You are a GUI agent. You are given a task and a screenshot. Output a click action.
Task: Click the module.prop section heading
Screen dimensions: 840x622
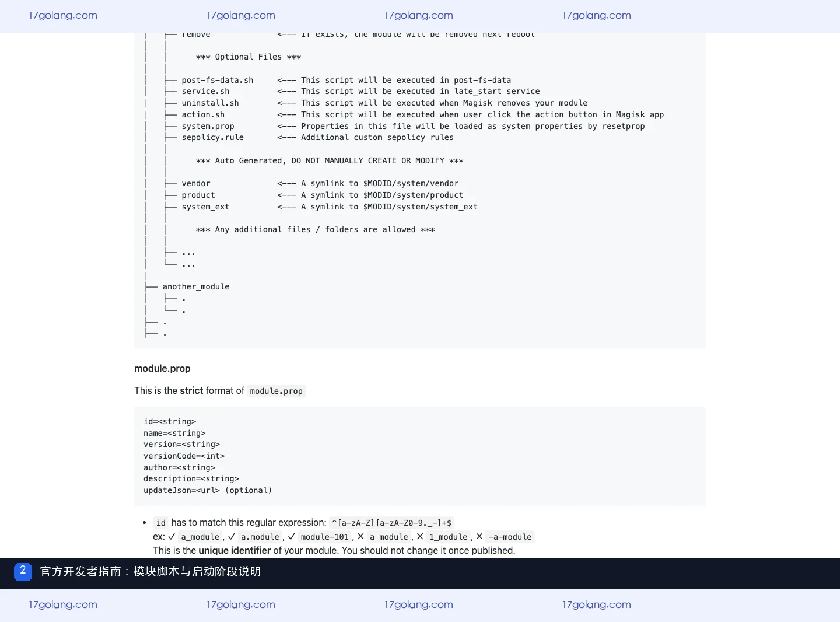(x=162, y=368)
